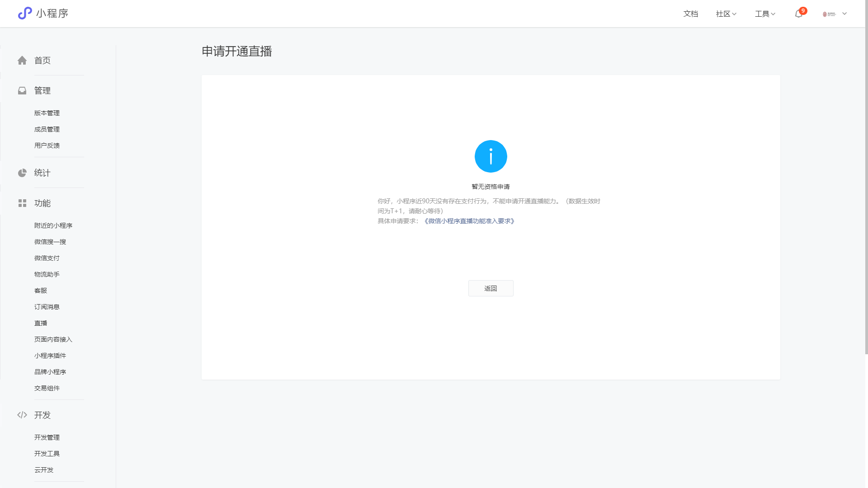This screenshot has width=868, height=488.
Task: Open the account avatar dropdown
Action: [835, 14]
